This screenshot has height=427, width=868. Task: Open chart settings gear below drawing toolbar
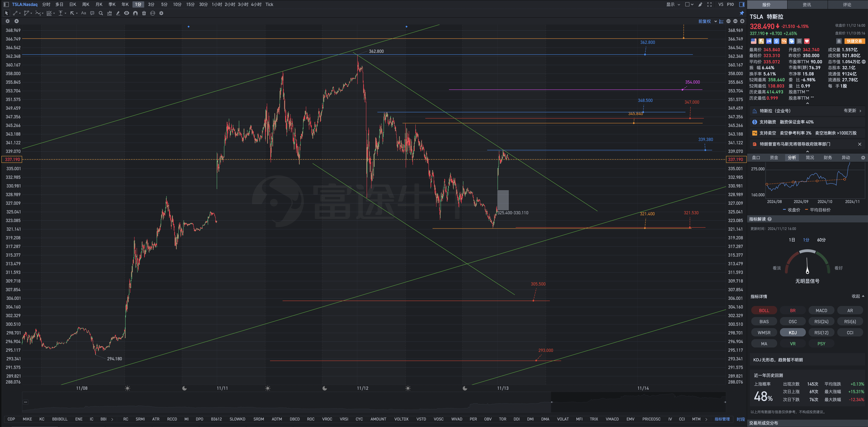[8, 21]
